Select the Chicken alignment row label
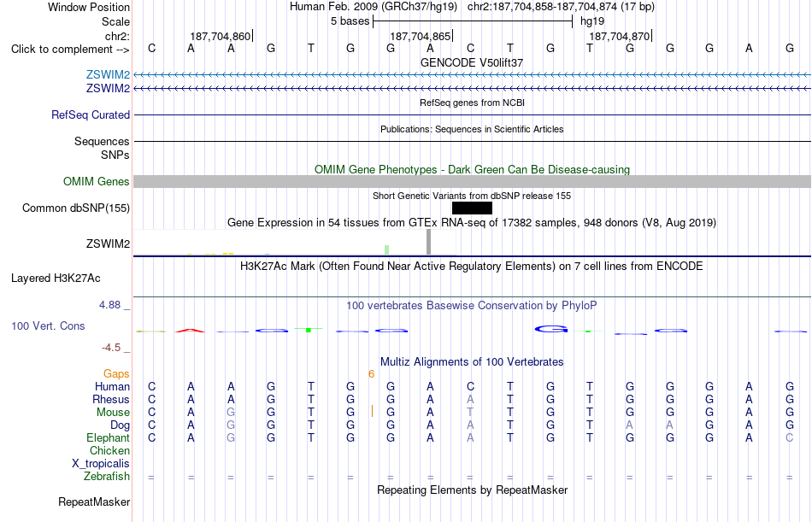The width and height of the screenshot is (812, 522). coord(109,451)
